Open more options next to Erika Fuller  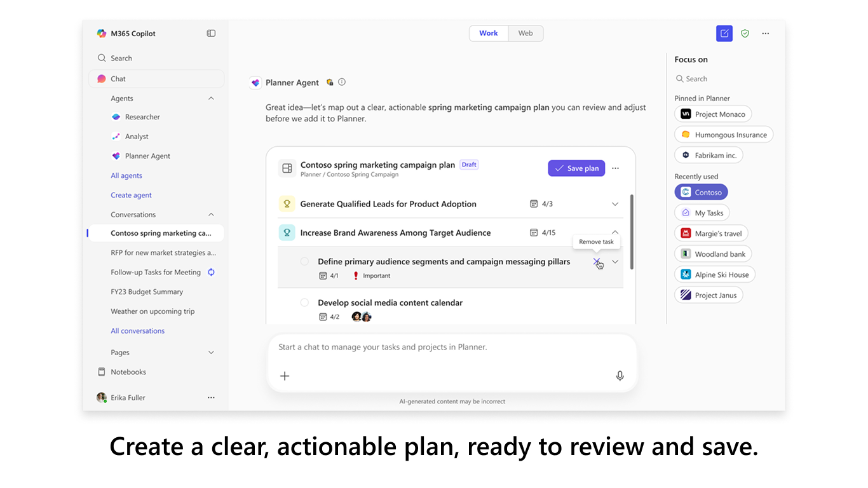click(211, 398)
